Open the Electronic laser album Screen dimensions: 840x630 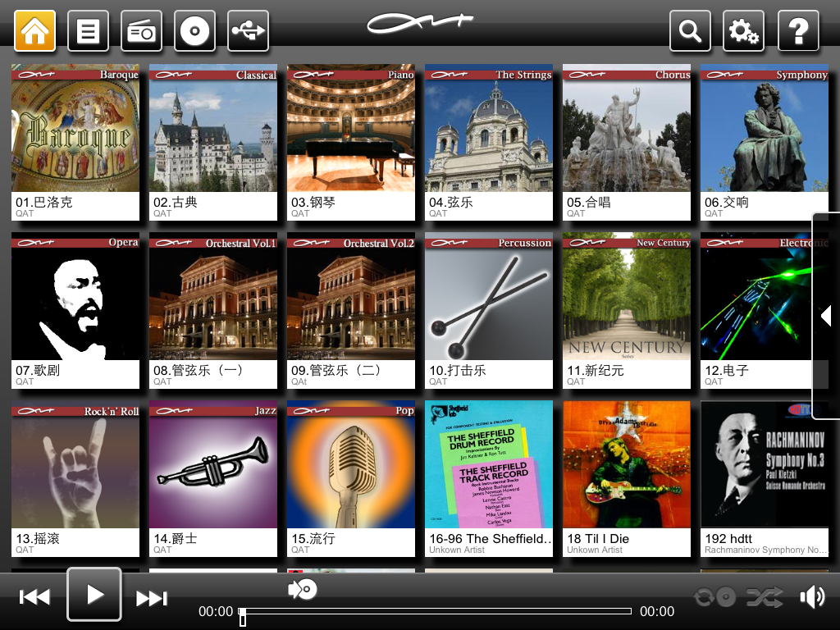[x=756, y=296]
